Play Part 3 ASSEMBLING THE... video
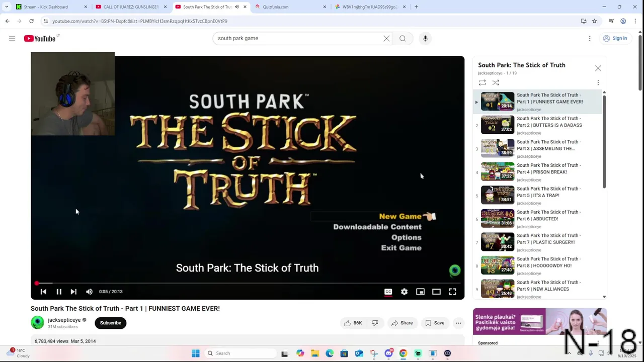Image resolution: width=644 pixels, height=362 pixels. pyautogui.click(x=537, y=148)
